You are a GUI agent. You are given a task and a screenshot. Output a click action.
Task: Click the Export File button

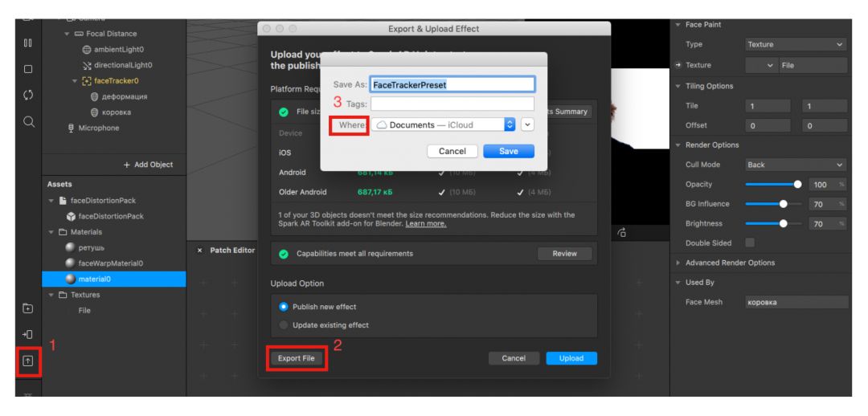tap(297, 358)
